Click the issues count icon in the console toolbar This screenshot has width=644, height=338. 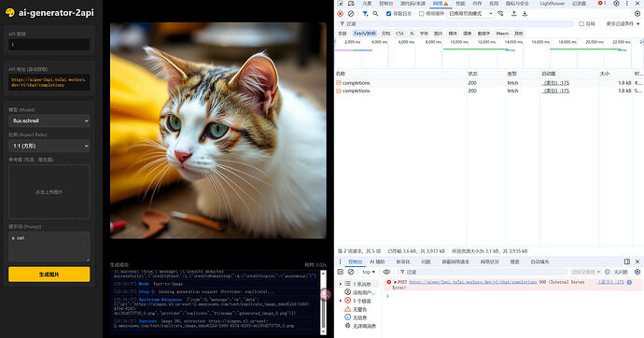pyautogui.click(x=608, y=272)
